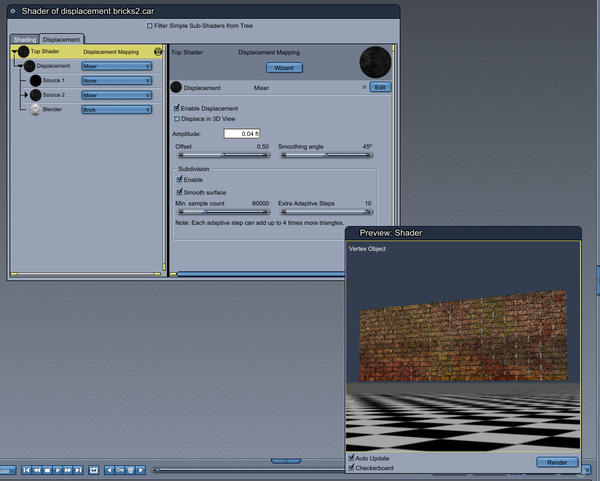Click the small Displacement sphere beside Mixer
This screenshot has height=481, width=600.
point(176,87)
